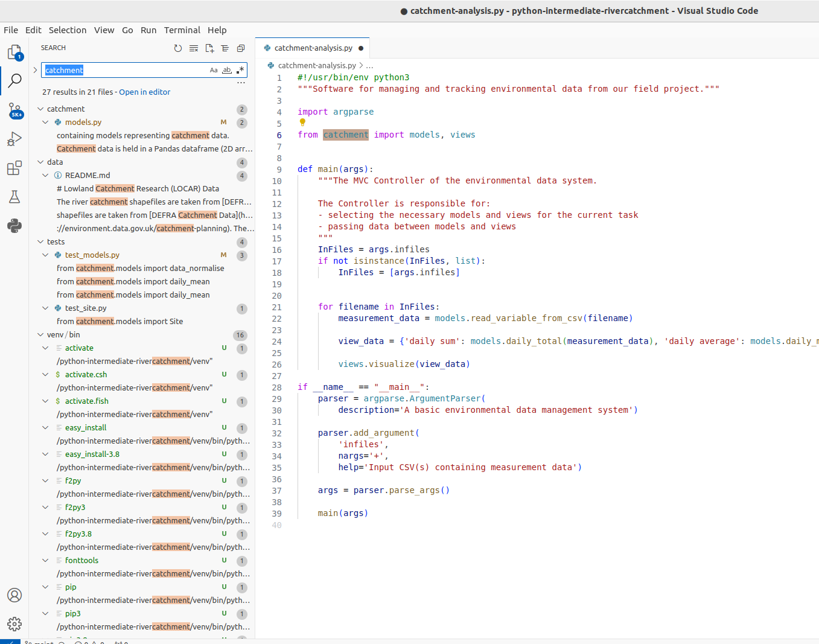Click catchment-analysis.py in the breadcrumb
Screen dimensions: 819x644
click(317, 65)
